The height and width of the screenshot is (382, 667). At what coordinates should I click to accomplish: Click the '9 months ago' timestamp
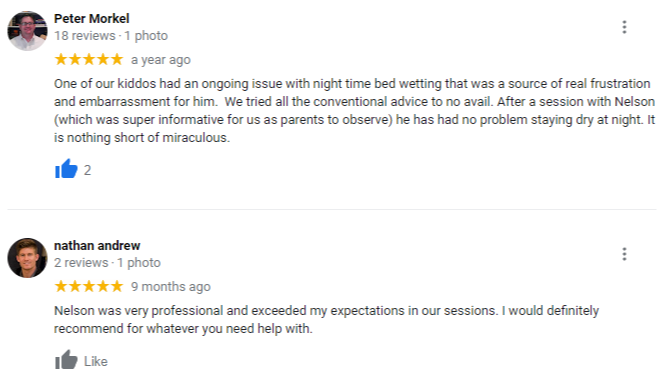[x=171, y=287]
